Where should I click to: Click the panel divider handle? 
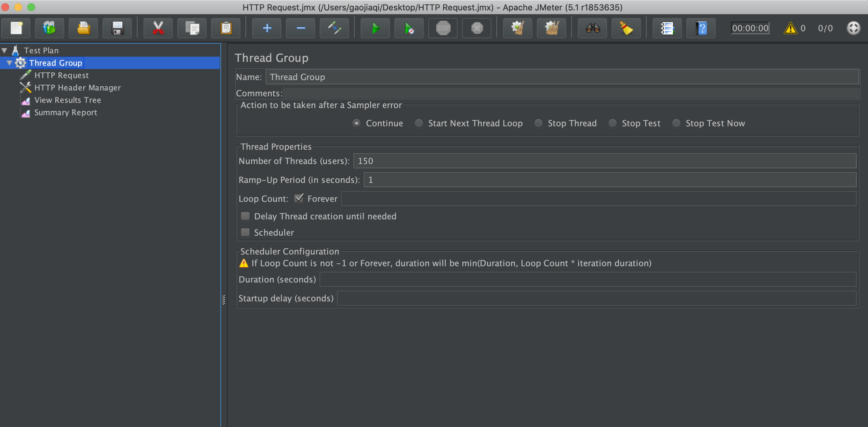224,299
